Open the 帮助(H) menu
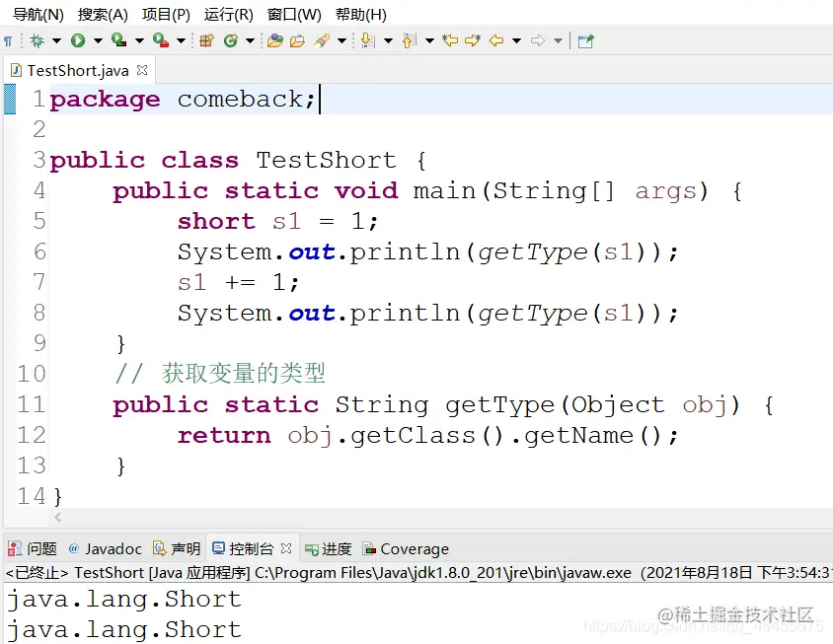The width and height of the screenshot is (833, 644). coord(360,15)
